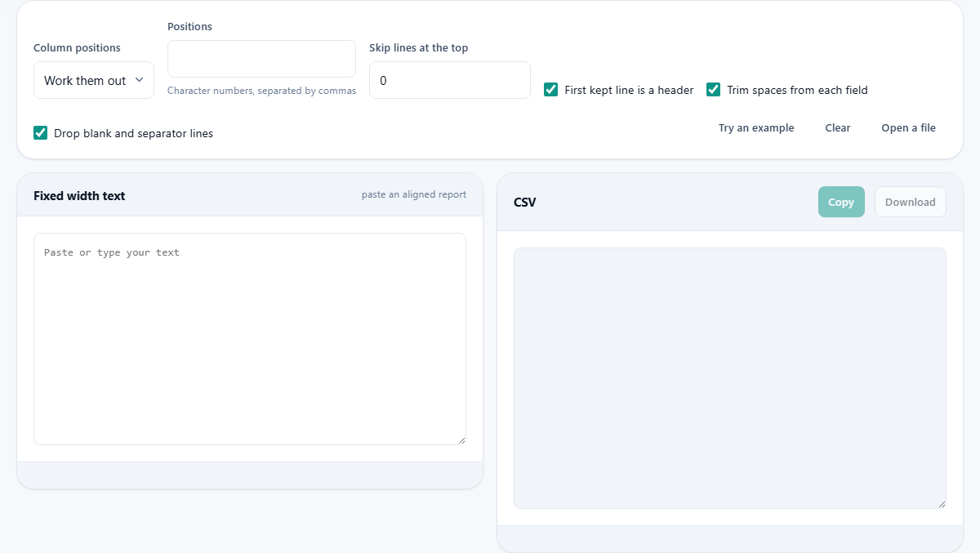The width and height of the screenshot is (980, 553).
Task: Click into the fixed width text area
Action: tap(250, 339)
